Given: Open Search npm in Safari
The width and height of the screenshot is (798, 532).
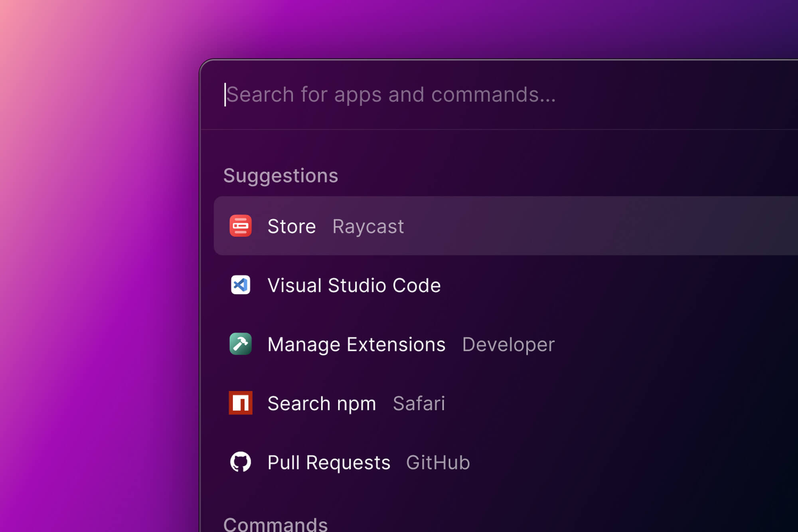Looking at the screenshot, I should click(322, 403).
